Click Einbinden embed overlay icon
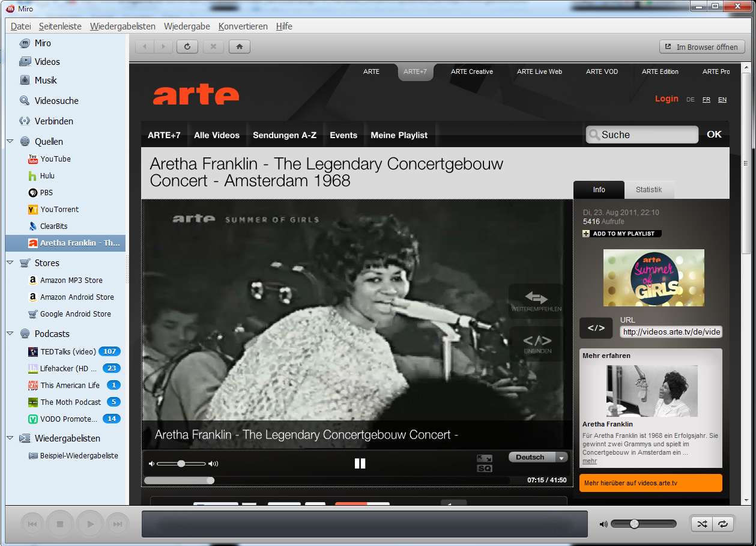 (x=537, y=344)
